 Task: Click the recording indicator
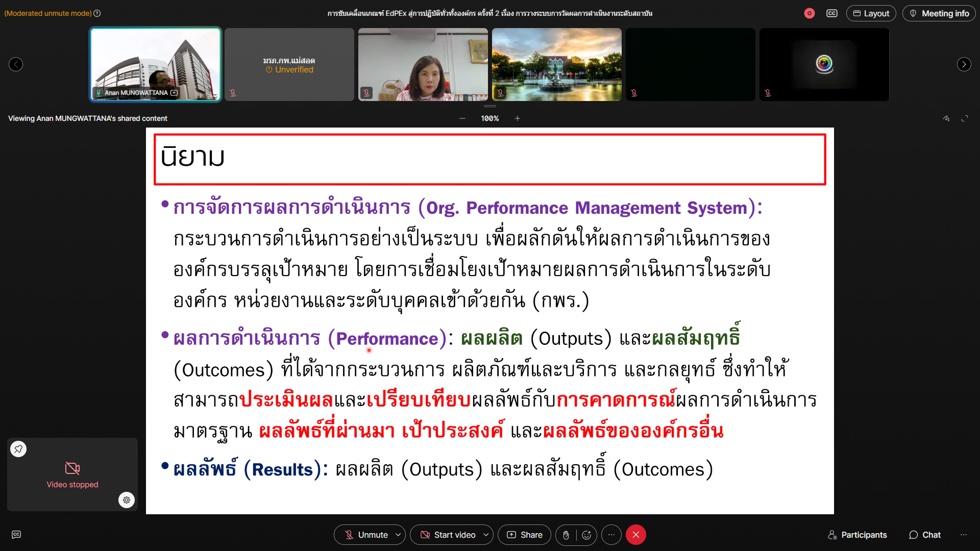click(809, 13)
